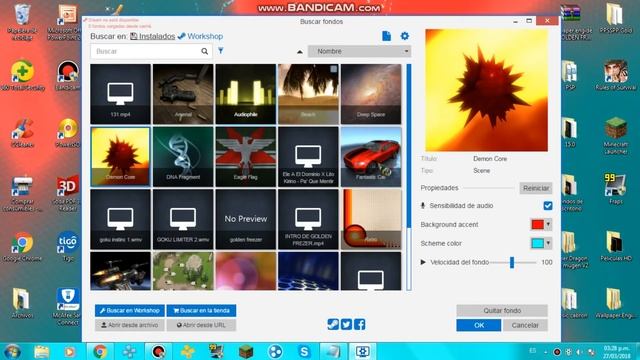640x360 pixels.
Task: Click Recycle Bin desktop icon
Action: point(22,22)
